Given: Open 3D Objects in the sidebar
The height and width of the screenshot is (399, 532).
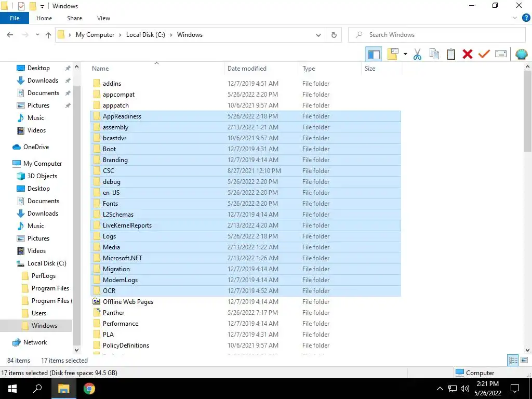Looking at the screenshot, I should (42, 176).
